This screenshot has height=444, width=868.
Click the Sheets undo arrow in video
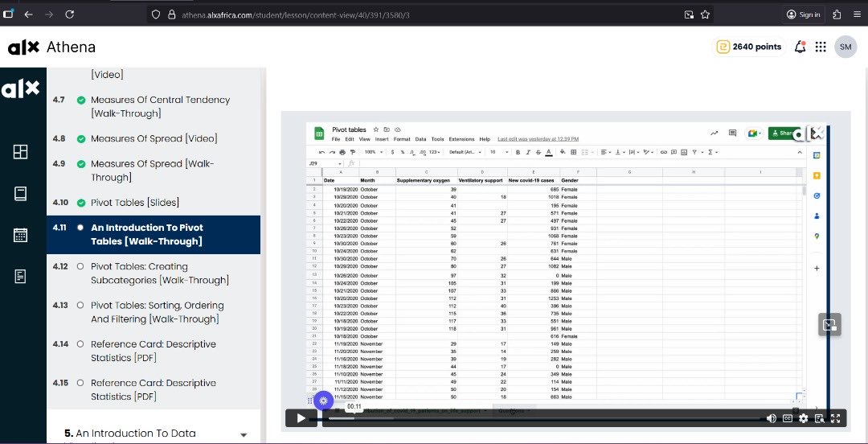pos(322,152)
